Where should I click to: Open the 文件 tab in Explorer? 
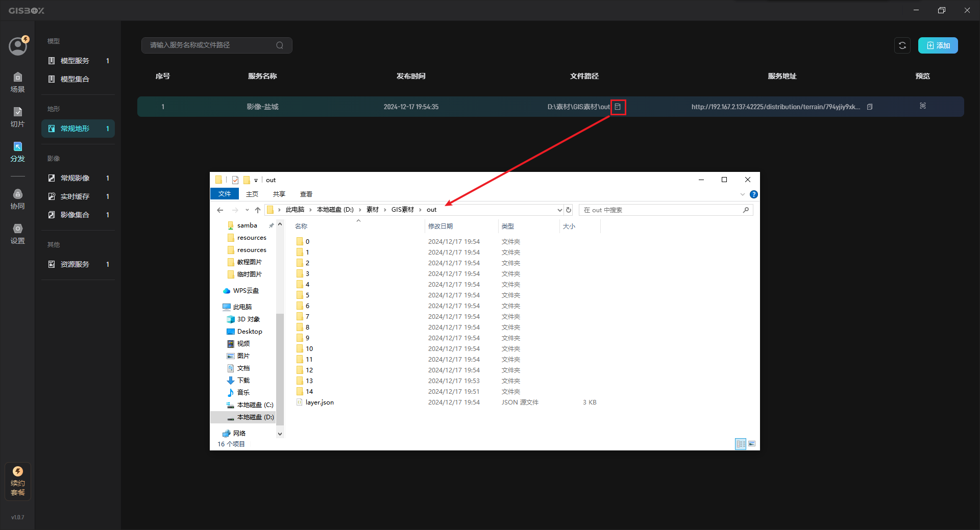[225, 194]
